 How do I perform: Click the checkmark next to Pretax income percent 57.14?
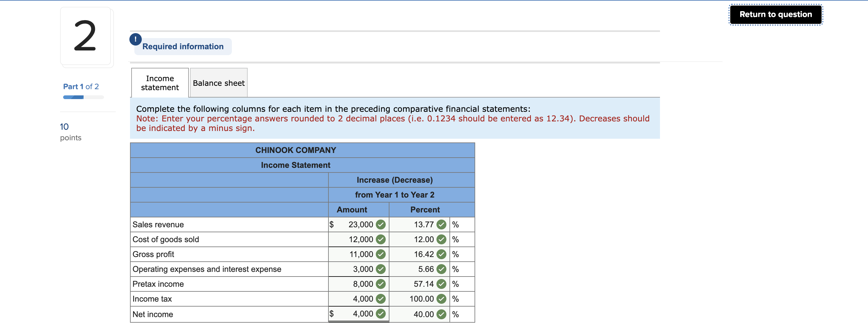click(x=441, y=284)
